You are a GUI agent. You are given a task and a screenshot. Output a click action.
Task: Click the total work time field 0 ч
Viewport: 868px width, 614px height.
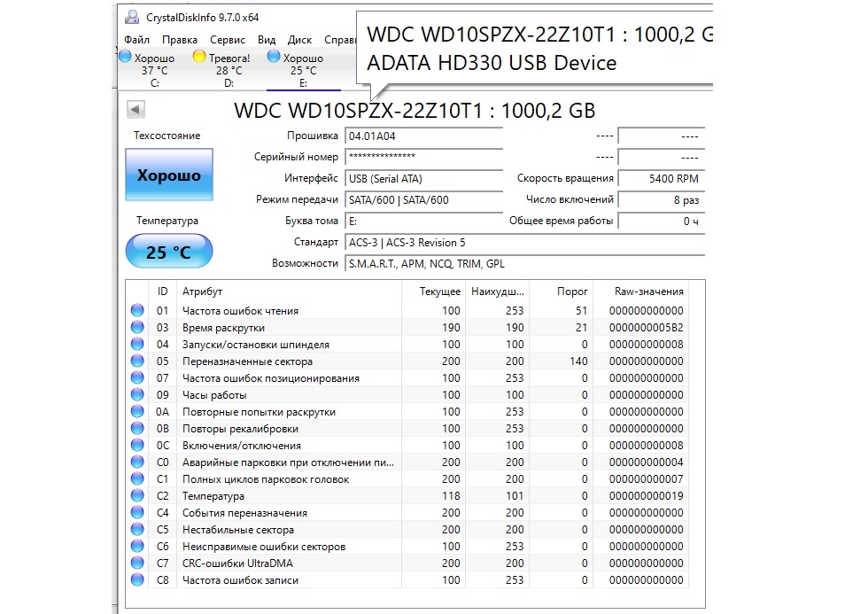pyautogui.click(x=662, y=221)
